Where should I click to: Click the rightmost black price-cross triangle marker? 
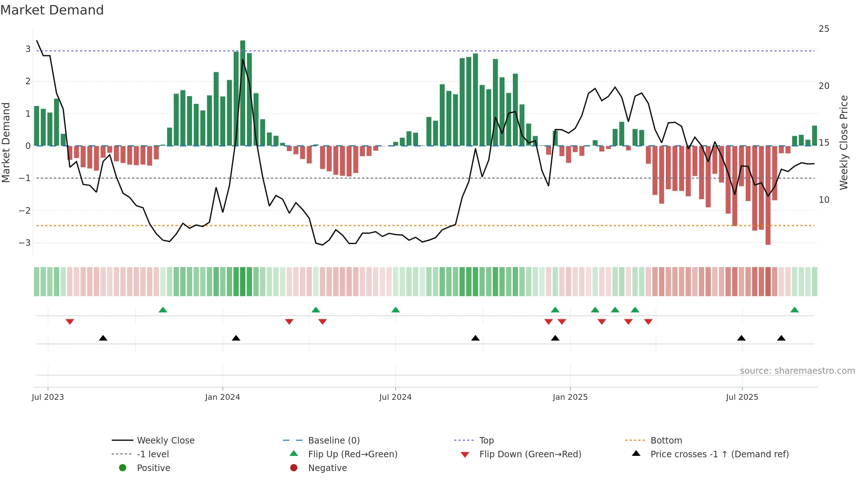click(x=781, y=338)
